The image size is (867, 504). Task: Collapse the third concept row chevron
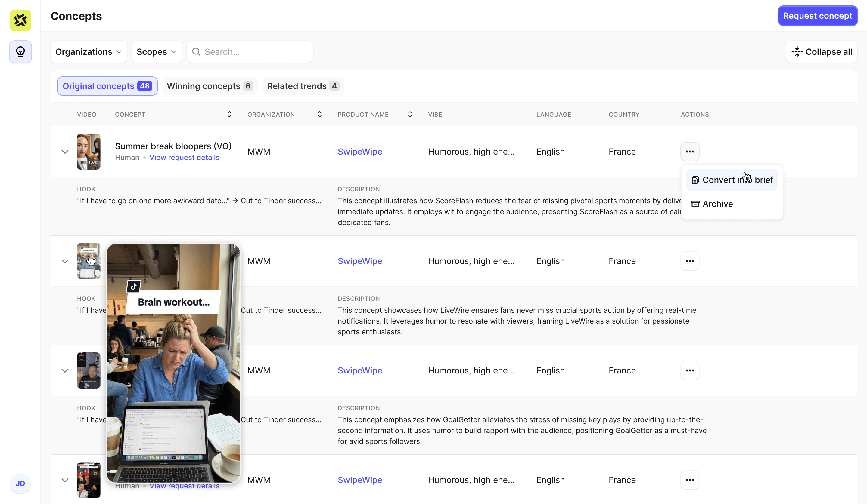pos(65,370)
